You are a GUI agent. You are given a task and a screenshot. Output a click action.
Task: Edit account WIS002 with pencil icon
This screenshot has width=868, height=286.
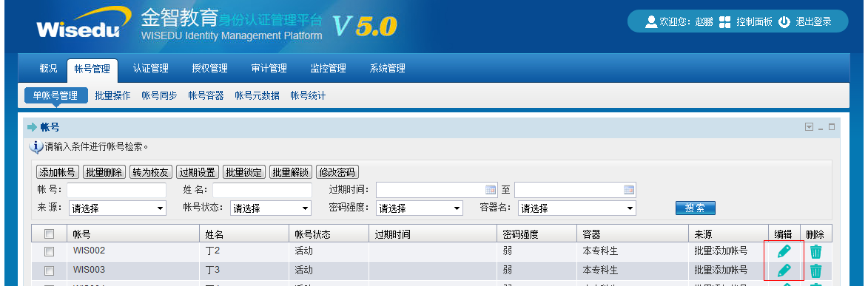pos(784,251)
